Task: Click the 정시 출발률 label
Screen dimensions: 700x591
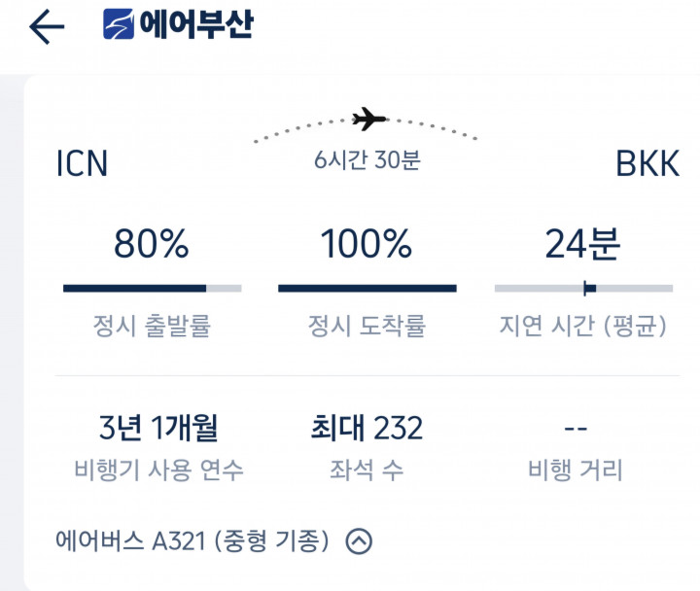Action: 152,327
